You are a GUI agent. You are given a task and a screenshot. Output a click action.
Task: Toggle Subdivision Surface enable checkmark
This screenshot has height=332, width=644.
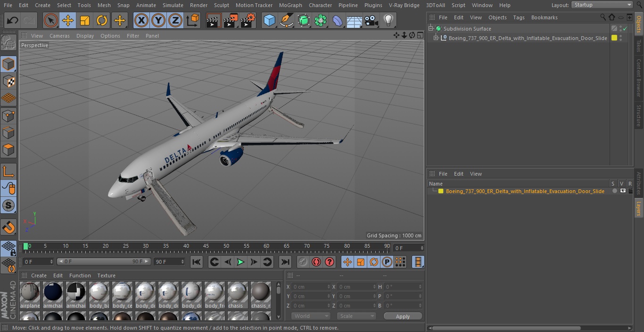tap(625, 29)
